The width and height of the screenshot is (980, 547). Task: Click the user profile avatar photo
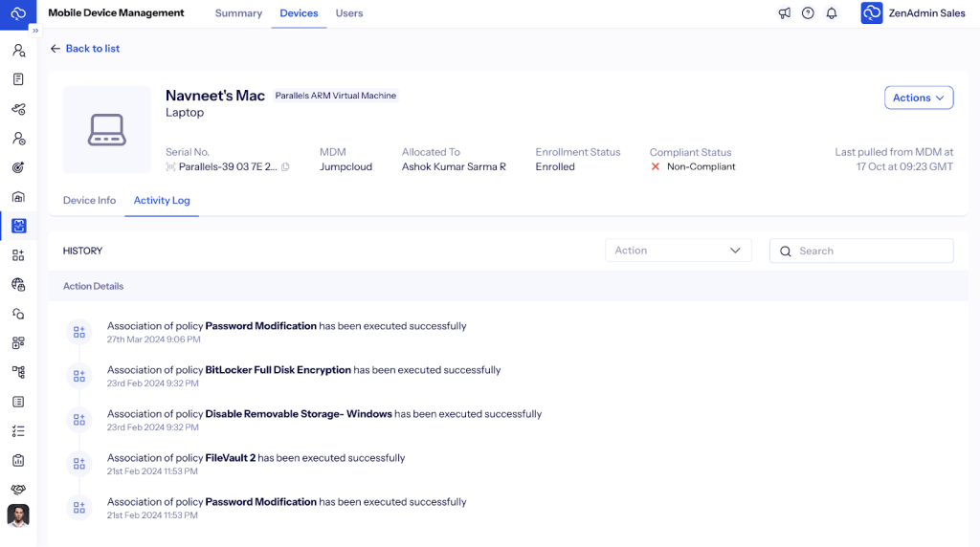tap(18, 516)
